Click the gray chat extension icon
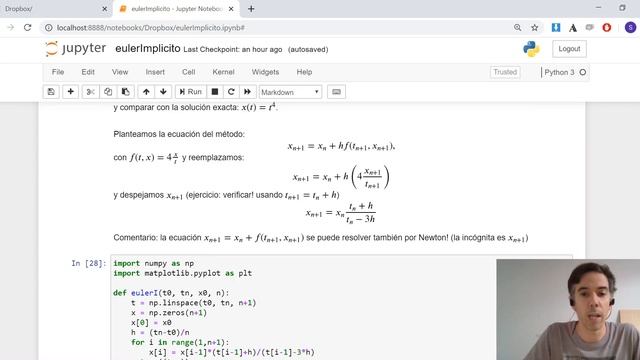Screen dimensions: 640x360 589,27
